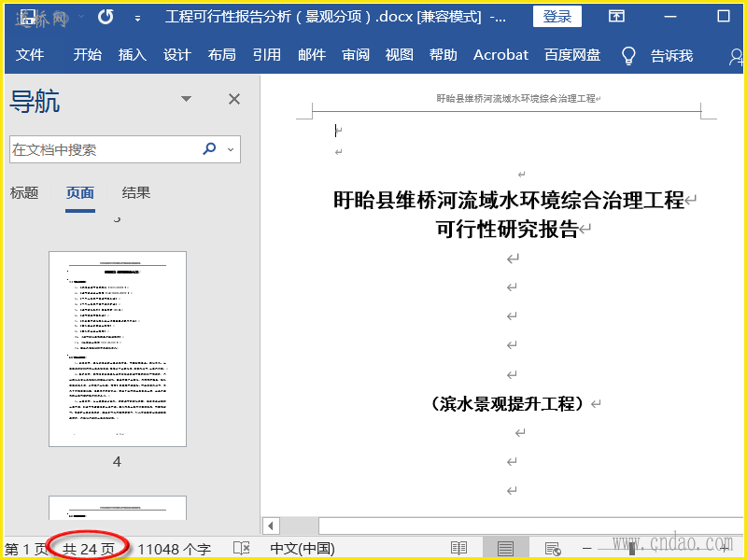This screenshot has height=560, width=747.
Task: Click the 登录 sign-in button
Action: [x=557, y=17]
